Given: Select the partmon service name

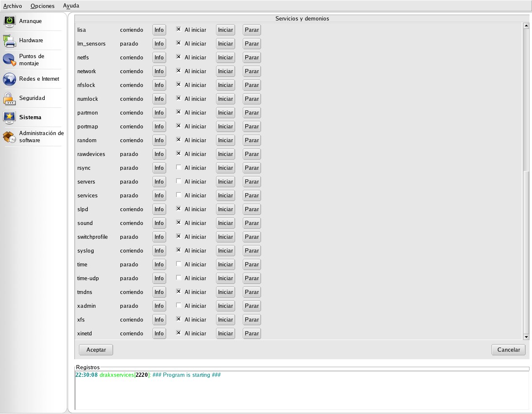Looking at the screenshot, I should [x=87, y=112].
